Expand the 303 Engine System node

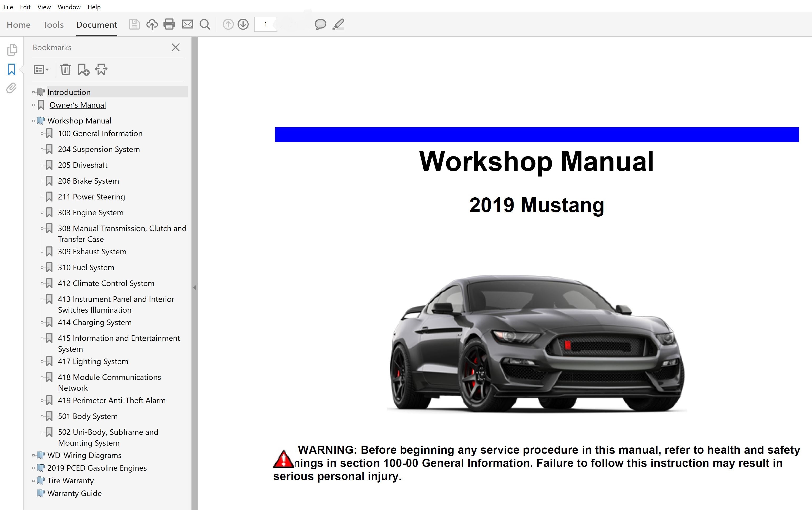[x=42, y=212]
